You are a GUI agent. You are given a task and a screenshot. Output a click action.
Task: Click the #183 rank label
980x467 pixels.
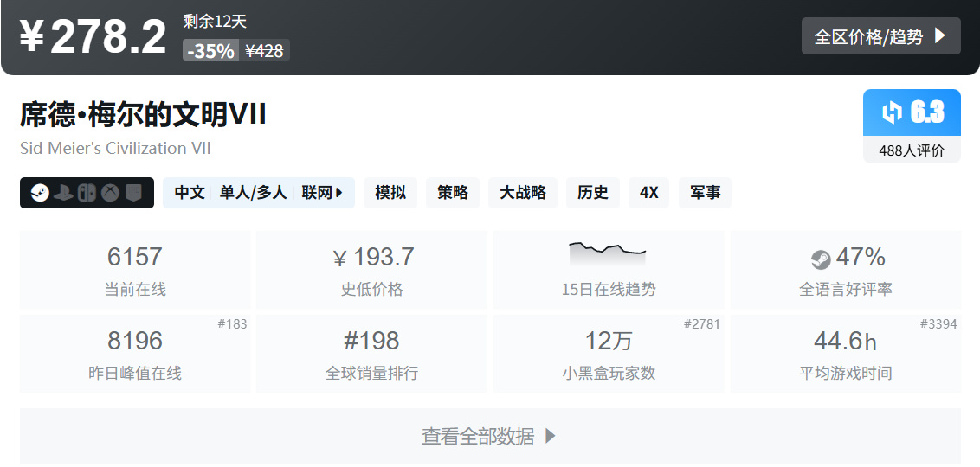pyautogui.click(x=232, y=324)
